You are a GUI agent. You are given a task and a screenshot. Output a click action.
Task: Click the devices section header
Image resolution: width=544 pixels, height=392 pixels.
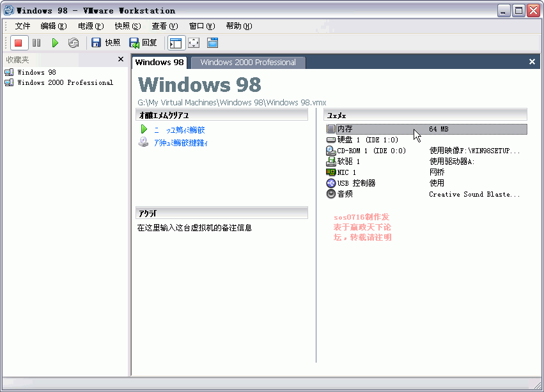(425, 115)
